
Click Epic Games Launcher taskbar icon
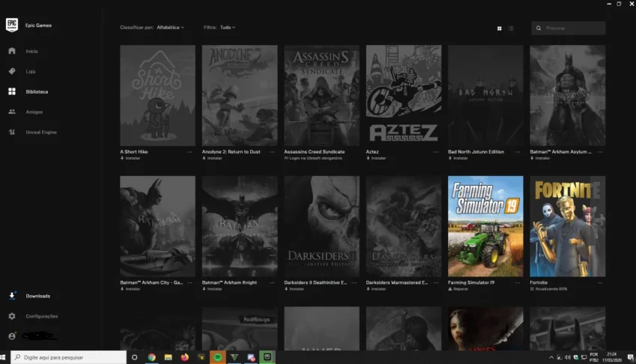click(x=267, y=357)
